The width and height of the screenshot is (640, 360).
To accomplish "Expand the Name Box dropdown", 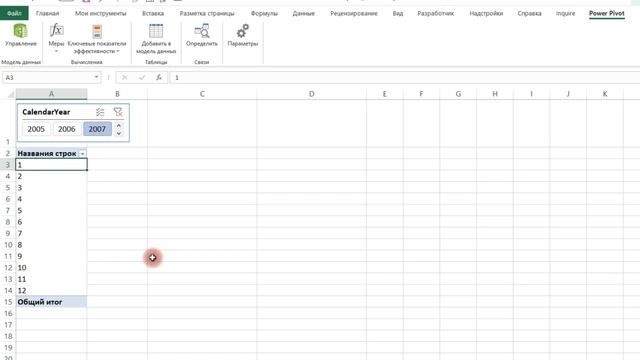I will (96, 77).
